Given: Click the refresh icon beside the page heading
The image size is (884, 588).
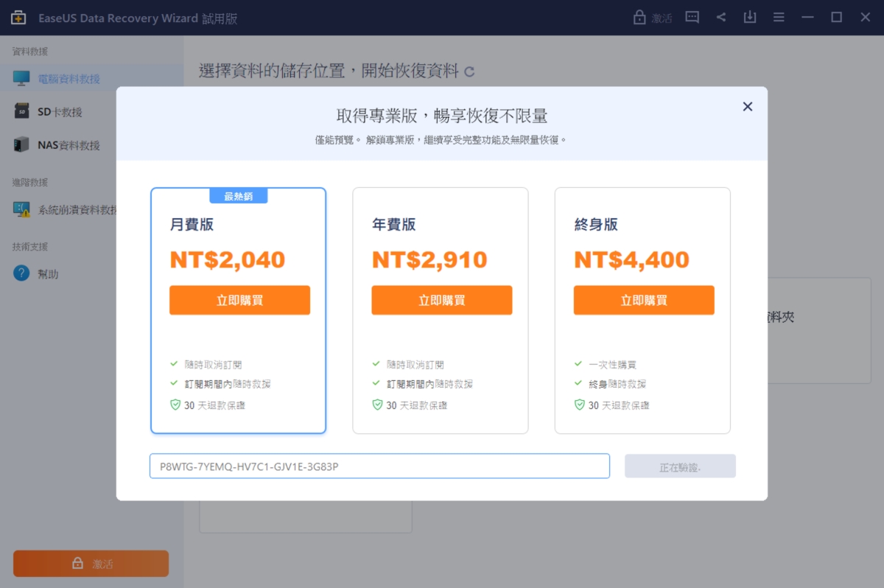Looking at the screenshot, I should [469, 72].
